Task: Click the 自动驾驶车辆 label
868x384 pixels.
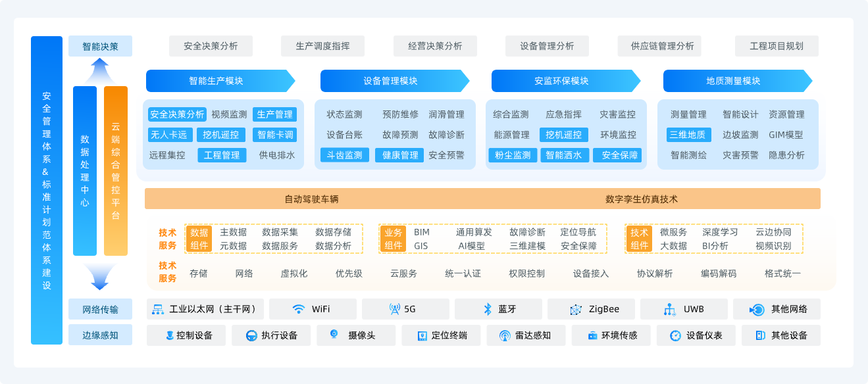Action: click(312, 199)
